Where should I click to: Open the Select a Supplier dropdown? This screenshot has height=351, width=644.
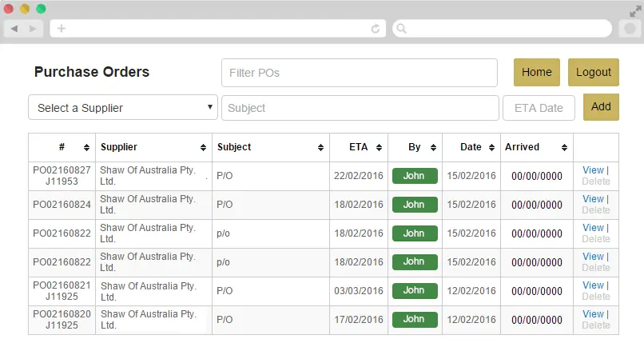pos(123,108)
